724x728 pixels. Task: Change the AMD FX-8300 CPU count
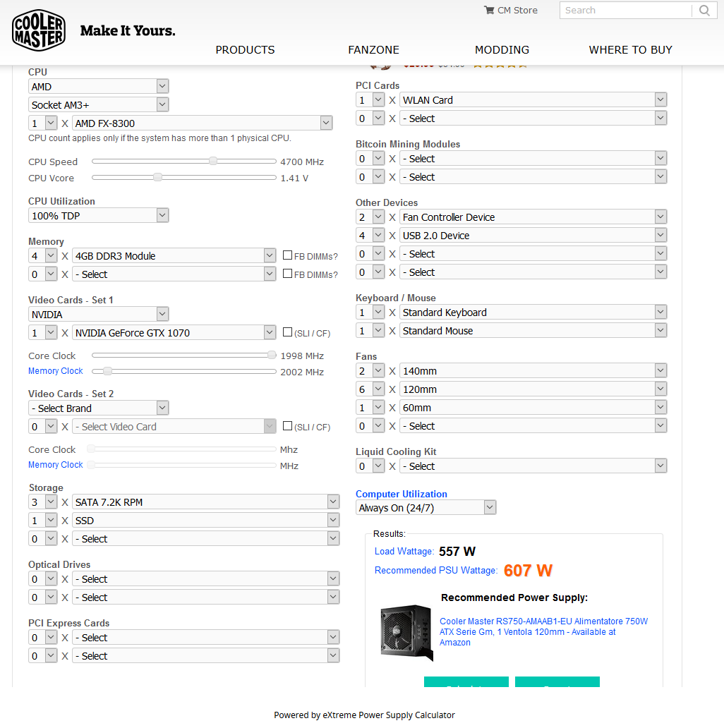click(x=43, y=123)
